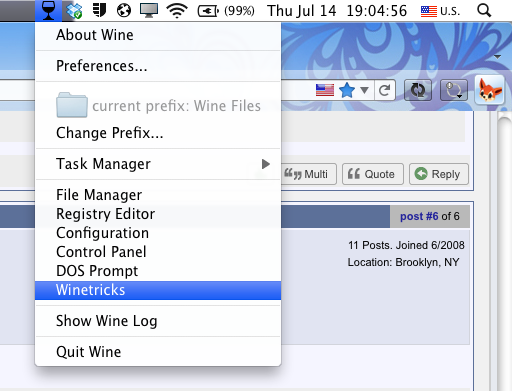512x391 pixels.
Task: Select Quit Wine
Action: pyautogui.click(x=158, y=352)
